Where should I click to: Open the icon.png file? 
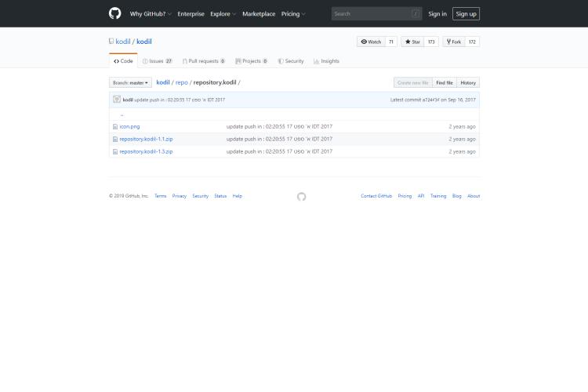click(x=129, y=127)
